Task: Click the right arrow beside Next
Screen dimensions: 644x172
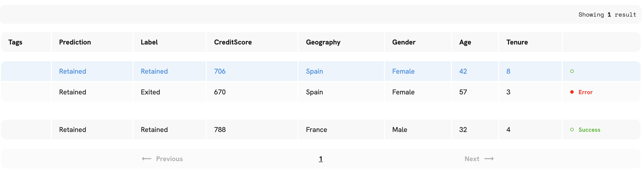Action: 489,159
